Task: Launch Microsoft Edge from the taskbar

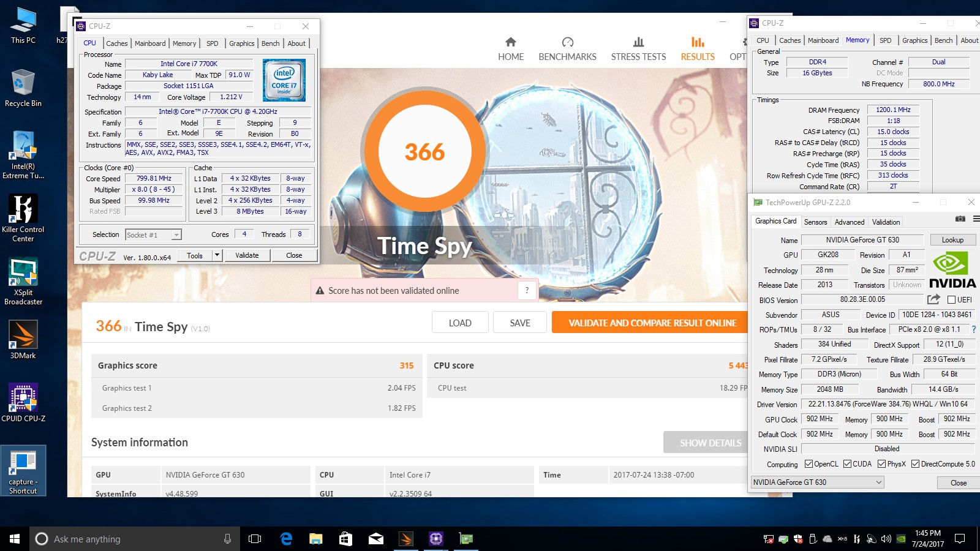Action: 286,539
